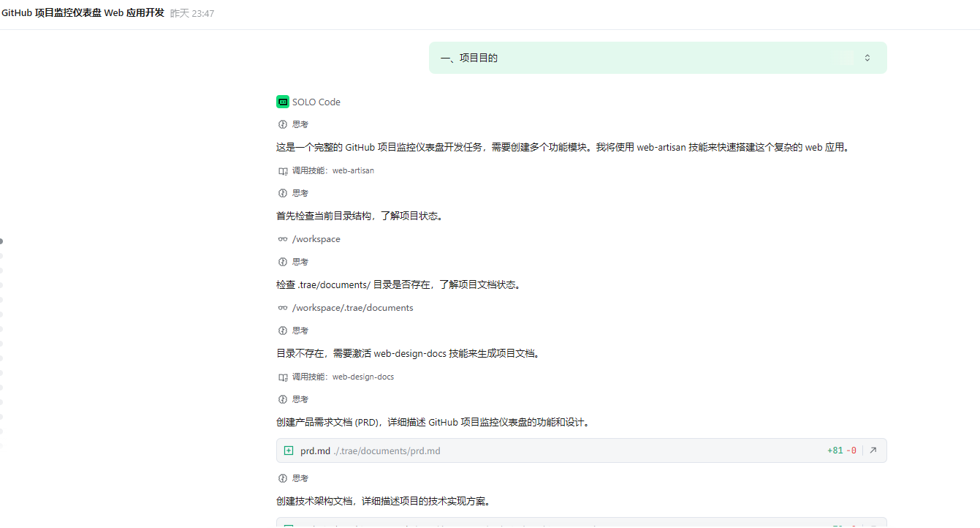Click the web-design-docs skill name
The height and width of the screenshot is (528, 980).
click(x=363, y=377)
